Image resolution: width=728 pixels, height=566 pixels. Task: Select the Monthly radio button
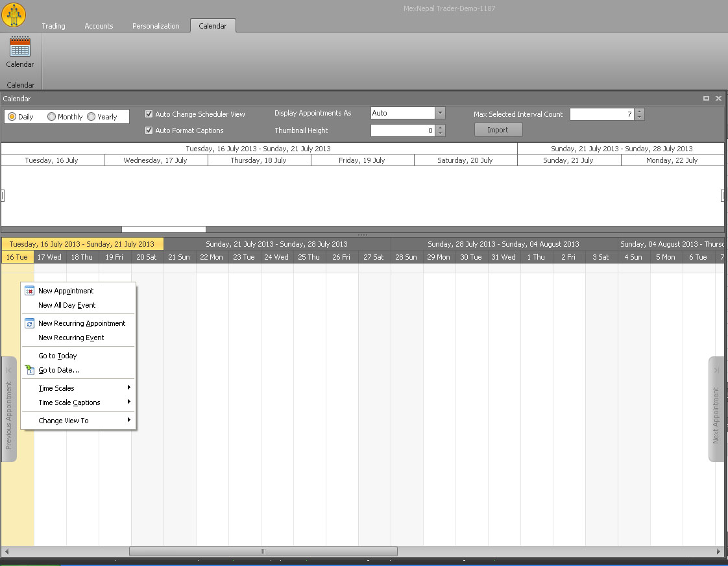pos(52,117)
